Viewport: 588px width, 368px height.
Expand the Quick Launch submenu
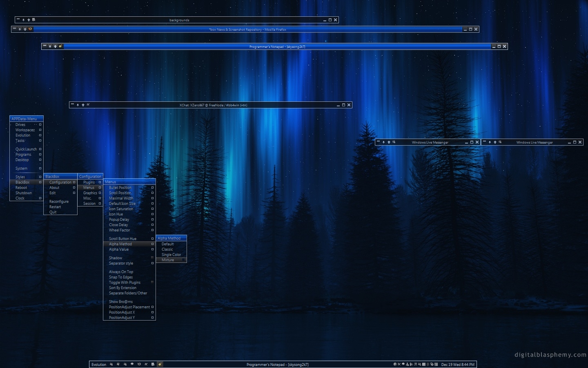[x=26, y=149]
